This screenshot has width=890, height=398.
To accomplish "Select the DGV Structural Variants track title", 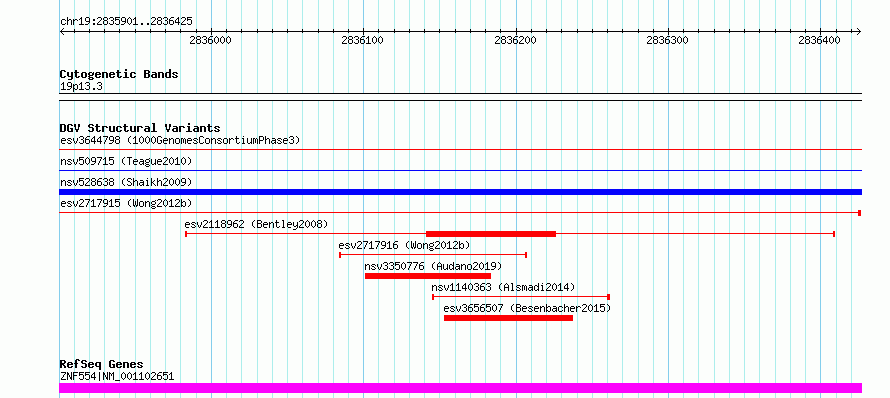I will [140, 128].
